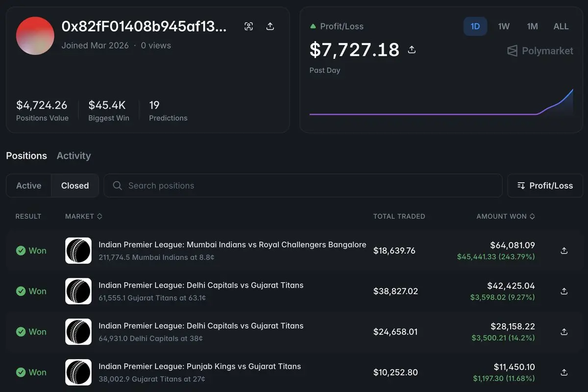Viewport: 588px width, 392px height.
Task: Click $3,598.02 (9.27%) profit text
Action: click(x=503, y=297)
